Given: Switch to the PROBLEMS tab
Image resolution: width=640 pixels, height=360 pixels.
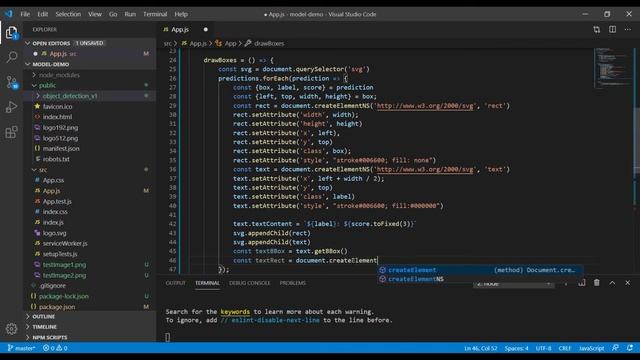Looking at the screenshot, I should (293, 283).
